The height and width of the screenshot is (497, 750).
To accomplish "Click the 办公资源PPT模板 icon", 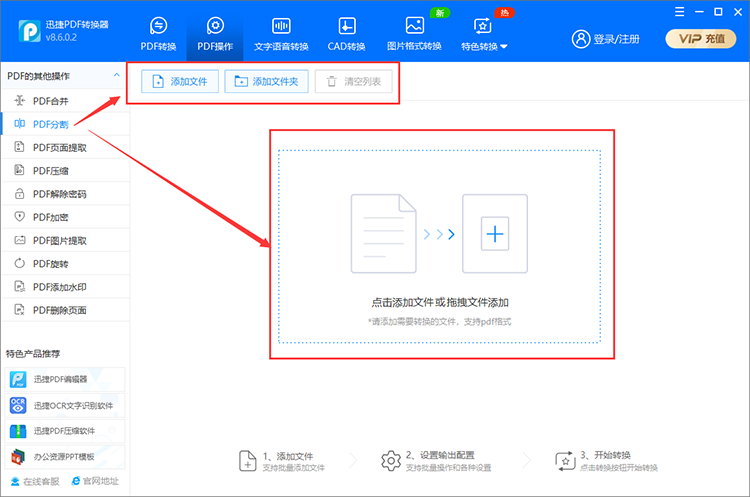I will click(19, 457).
